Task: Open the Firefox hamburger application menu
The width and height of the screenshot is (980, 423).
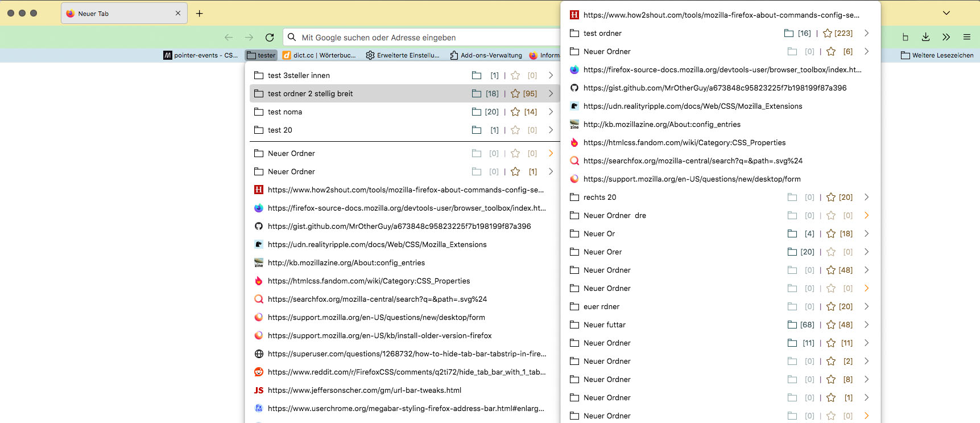Action: pos(966,37)
